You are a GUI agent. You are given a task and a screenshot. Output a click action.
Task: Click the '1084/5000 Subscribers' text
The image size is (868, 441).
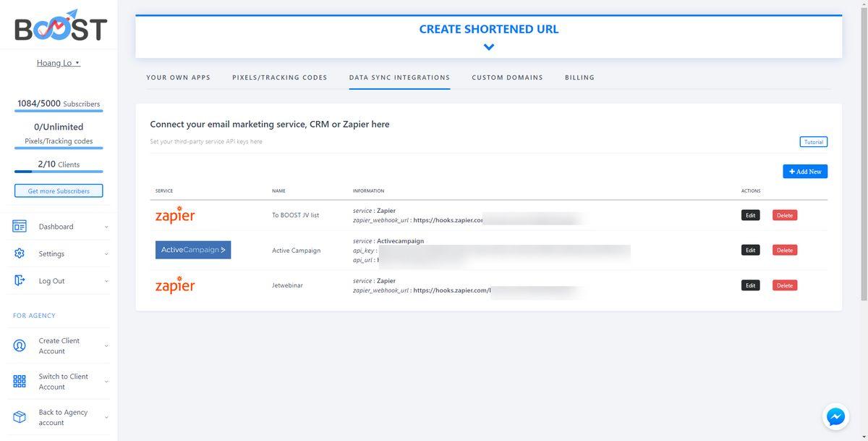point(59,104)
